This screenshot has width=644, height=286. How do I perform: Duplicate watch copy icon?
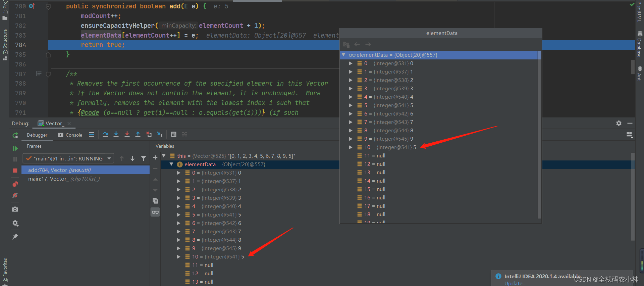(155, 201)
